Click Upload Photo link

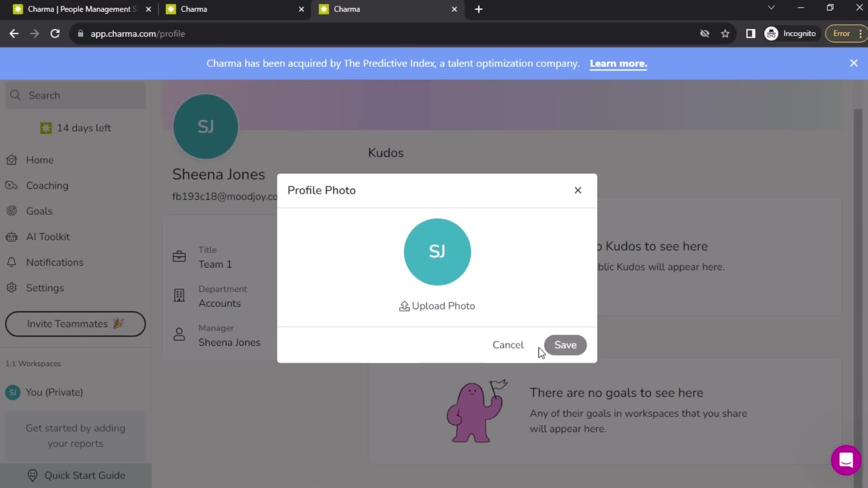(x=437, y=306)
